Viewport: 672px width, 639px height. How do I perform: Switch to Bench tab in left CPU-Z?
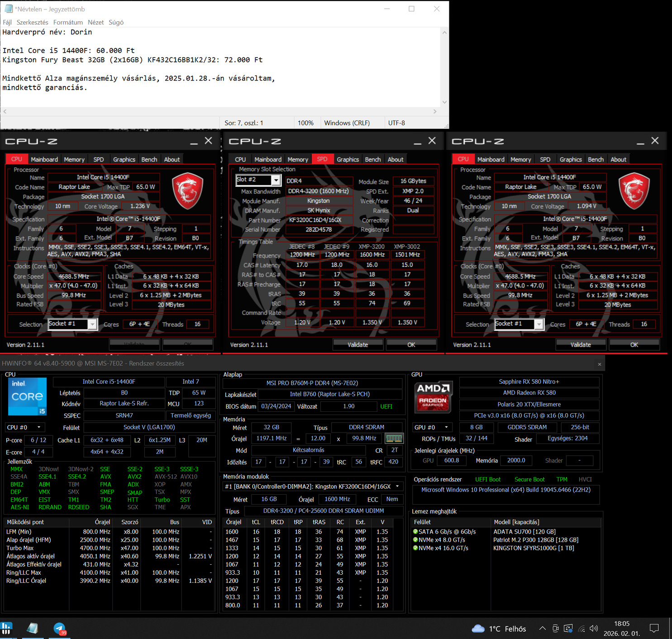(149, 159)
